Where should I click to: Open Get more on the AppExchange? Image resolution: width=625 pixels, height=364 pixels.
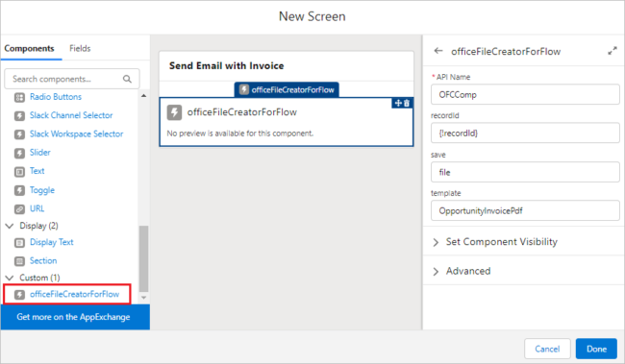pyautogui.click(x=75, y=317)
